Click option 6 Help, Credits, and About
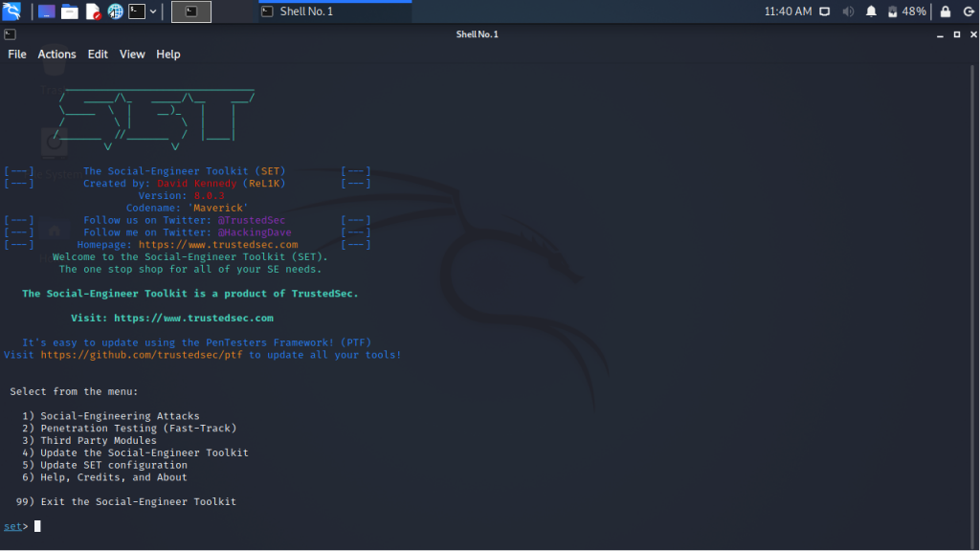Image resolution: width=980 pixels, height=551 pixels. click(x=104, y=477)
